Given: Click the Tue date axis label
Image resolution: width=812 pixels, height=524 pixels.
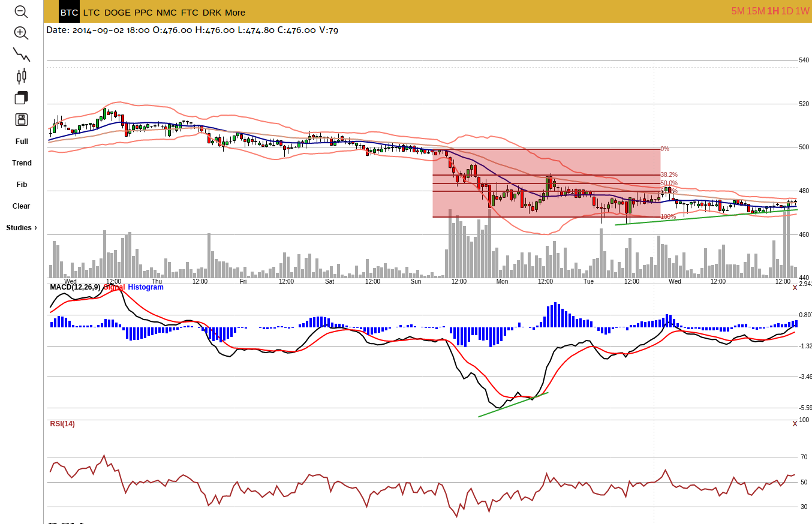Looking at the screenshot, I should tap(588, 281).
